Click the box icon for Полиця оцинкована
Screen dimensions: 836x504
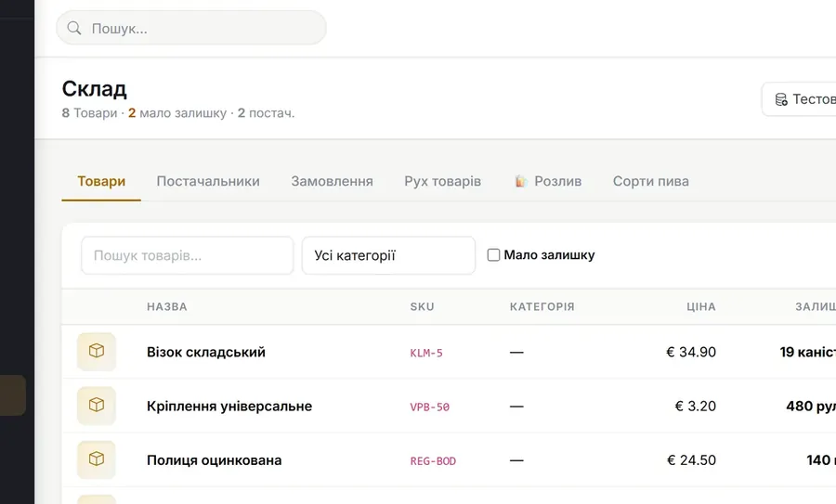click(x=97, y=459)
